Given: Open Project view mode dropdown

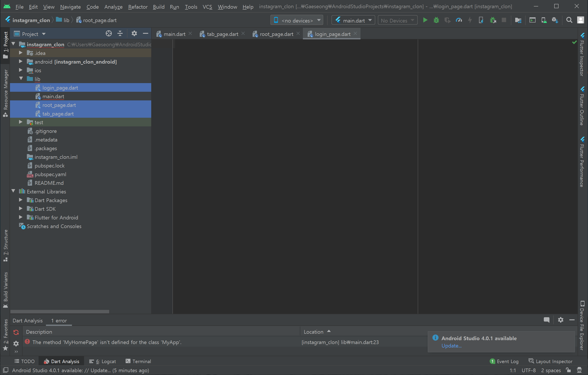Looking at the screenshot, I should tap(30, 34).
